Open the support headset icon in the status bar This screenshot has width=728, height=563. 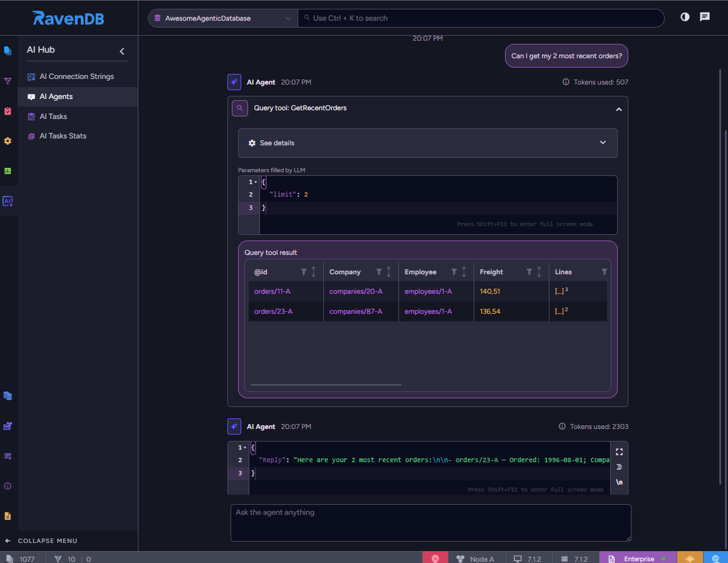coord(690,559)
